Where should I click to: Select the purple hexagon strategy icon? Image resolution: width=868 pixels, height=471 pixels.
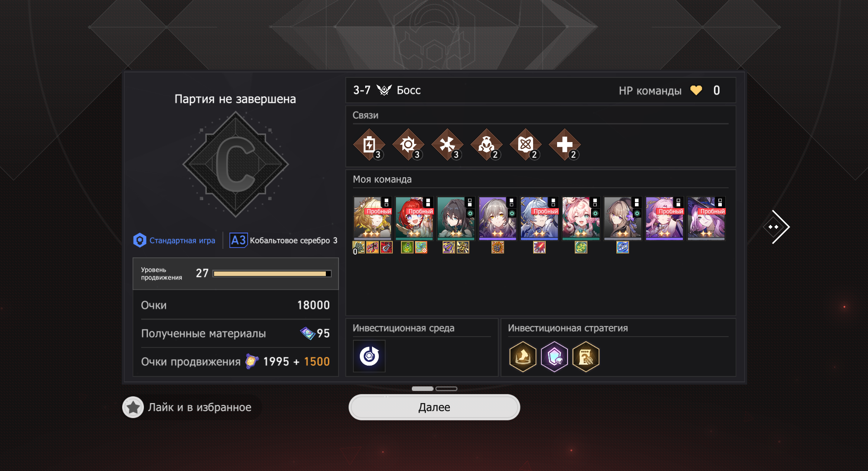click(x=554, y=357)
